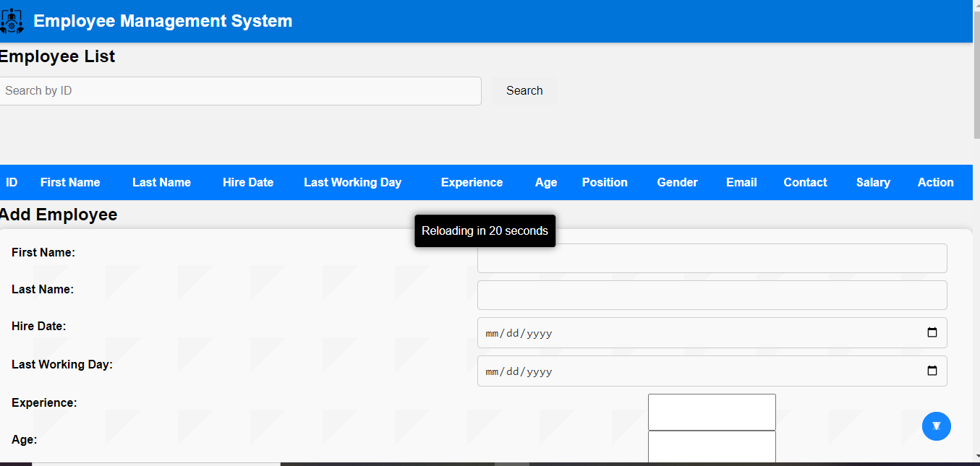Image resolution: width=980 pixels, height=466 pixels.
Task: Click the Reloading in 20 seconds tooltip
Action: pyautogui.click(x=485, y=231)
